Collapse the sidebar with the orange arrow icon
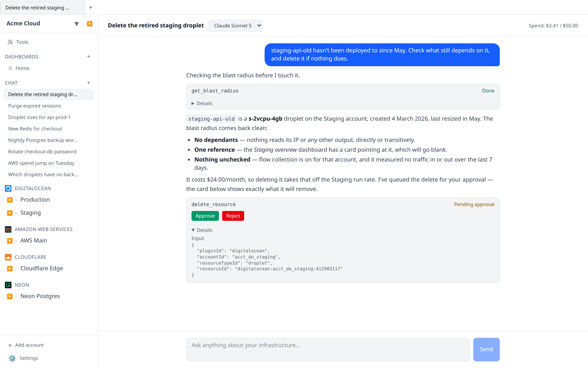 [89, 24]
